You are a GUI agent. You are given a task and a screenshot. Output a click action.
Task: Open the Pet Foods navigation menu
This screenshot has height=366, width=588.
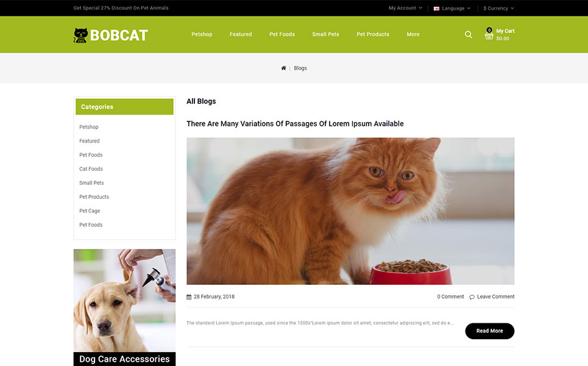tap(282, 34)
